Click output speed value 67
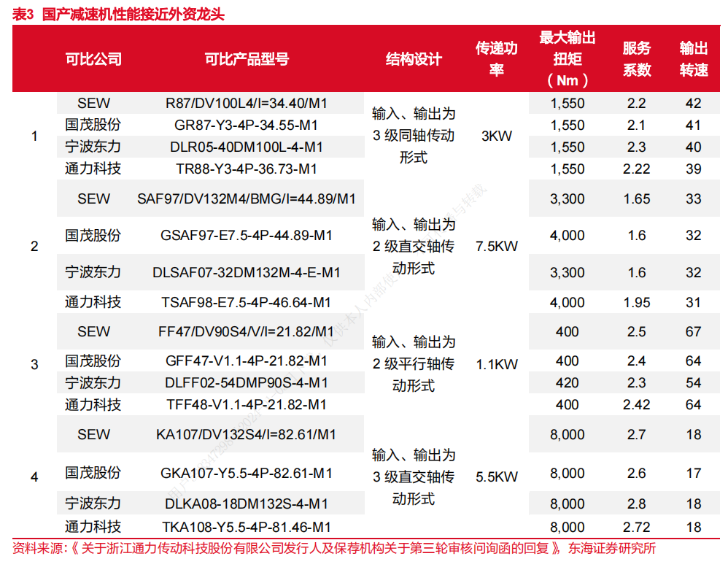This screenshot has width=728, height=567. [693, 332]
